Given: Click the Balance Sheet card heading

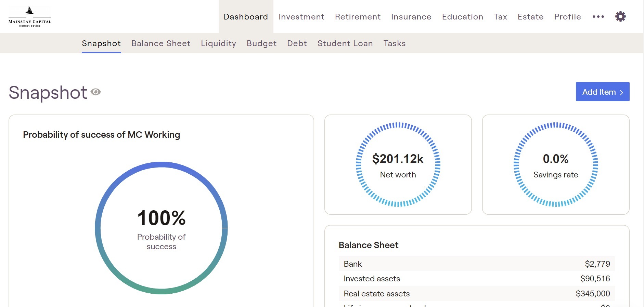Looking at the screenshot, I should [369, 245].
